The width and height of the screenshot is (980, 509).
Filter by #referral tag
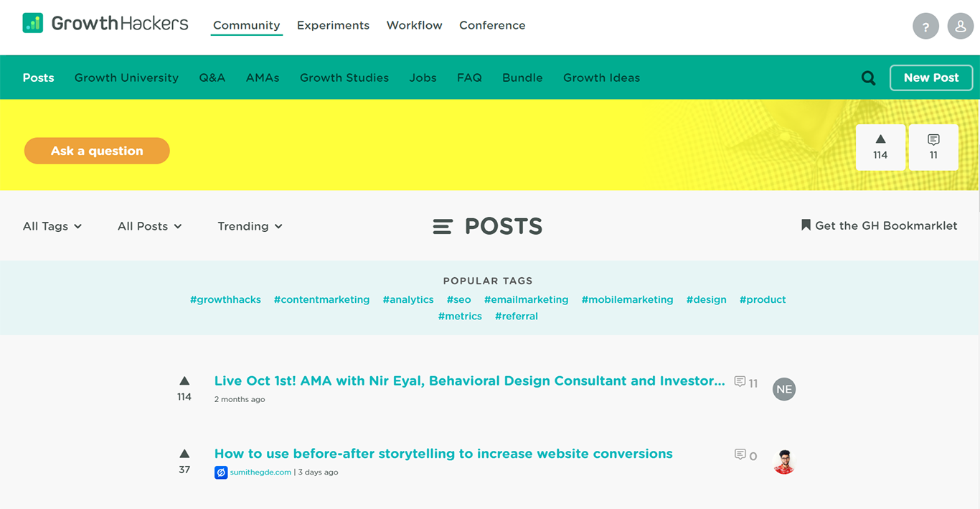coord(517,316)
